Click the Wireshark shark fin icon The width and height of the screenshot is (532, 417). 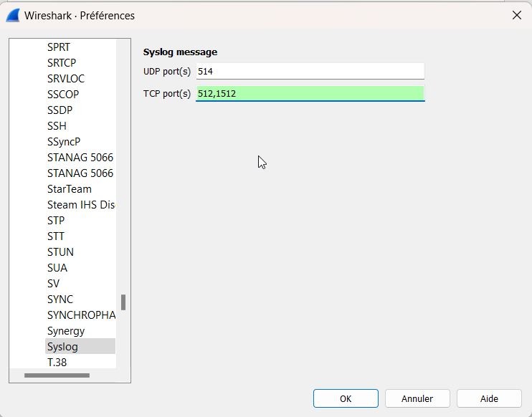pyautogui.click(x=13, y=16)
